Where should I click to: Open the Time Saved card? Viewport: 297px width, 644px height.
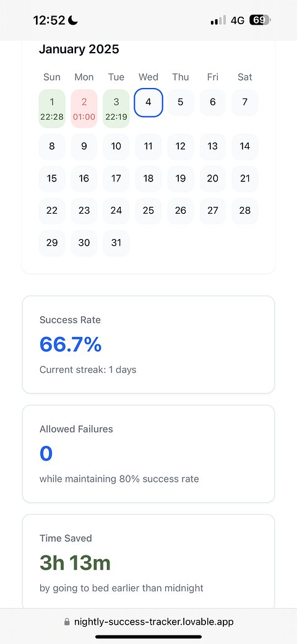148,561
